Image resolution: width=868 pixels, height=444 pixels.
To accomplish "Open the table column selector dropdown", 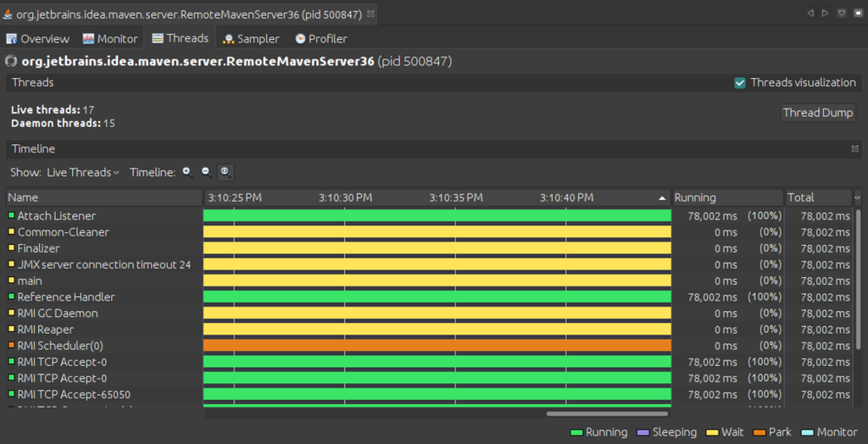I will 857,197.
